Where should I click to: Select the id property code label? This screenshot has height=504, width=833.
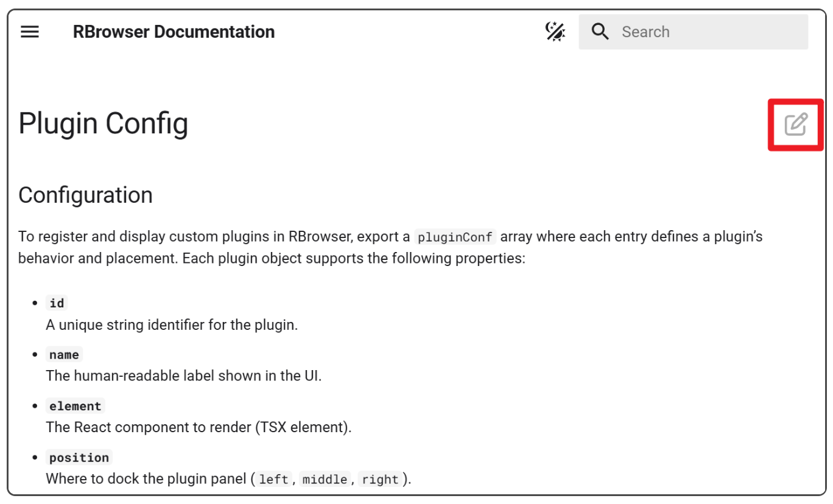pyautogui.click(x=57, y=303)
